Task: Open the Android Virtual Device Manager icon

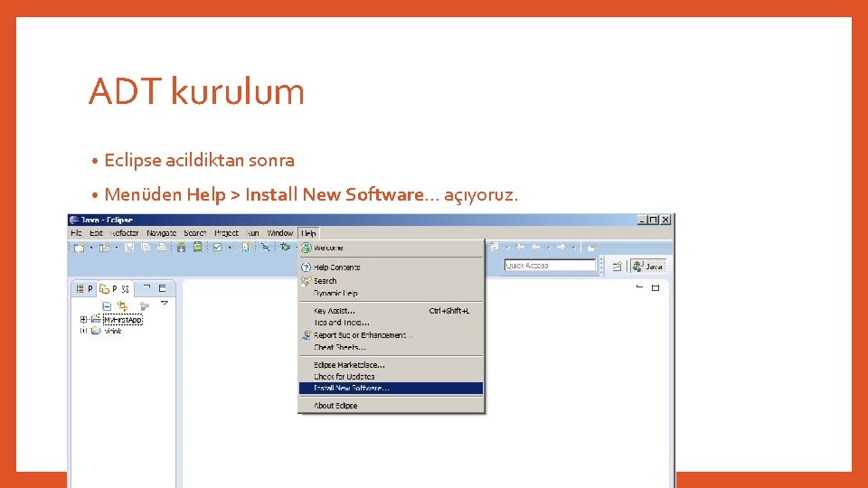Action: click(x=197, y=248)
